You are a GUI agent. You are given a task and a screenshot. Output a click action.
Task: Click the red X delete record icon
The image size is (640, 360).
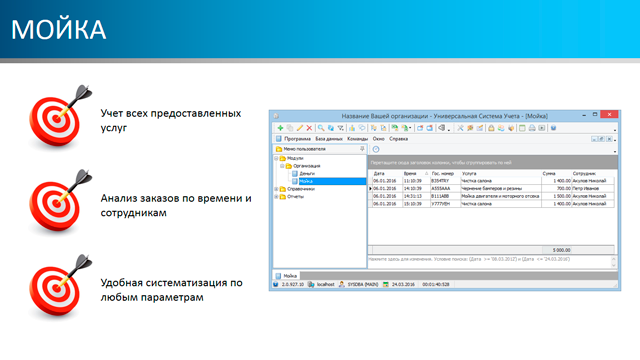[309, 128]
